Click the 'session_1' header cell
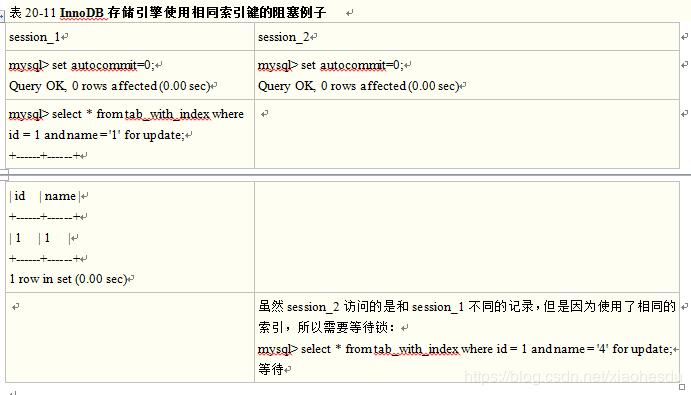 (130, 37)
